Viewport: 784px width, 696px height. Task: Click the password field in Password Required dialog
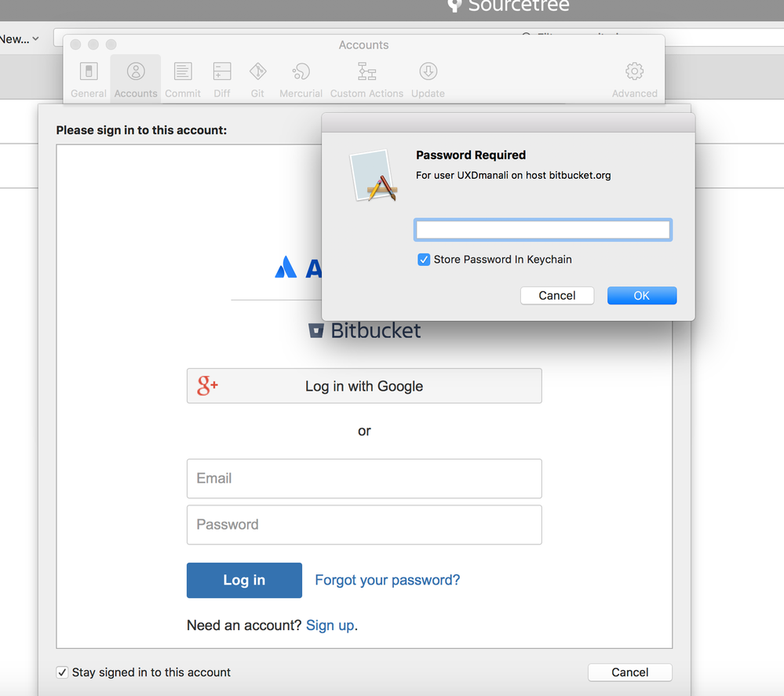click(543, 230)
